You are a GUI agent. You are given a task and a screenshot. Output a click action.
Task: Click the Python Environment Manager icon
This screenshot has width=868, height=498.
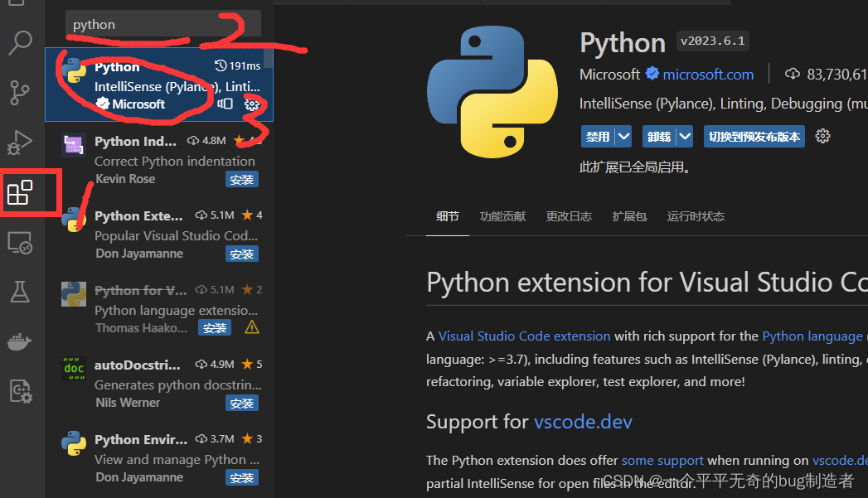coord(74,443)
